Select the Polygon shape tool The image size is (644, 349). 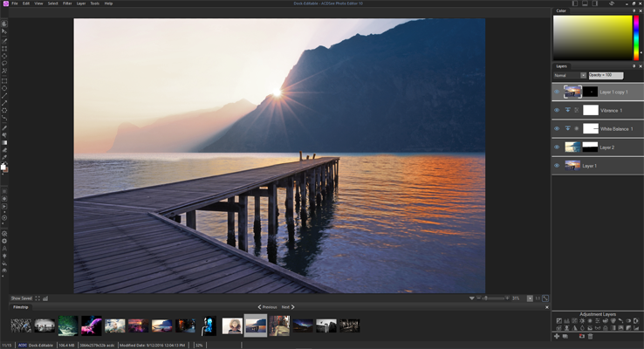tap(4, 111)
